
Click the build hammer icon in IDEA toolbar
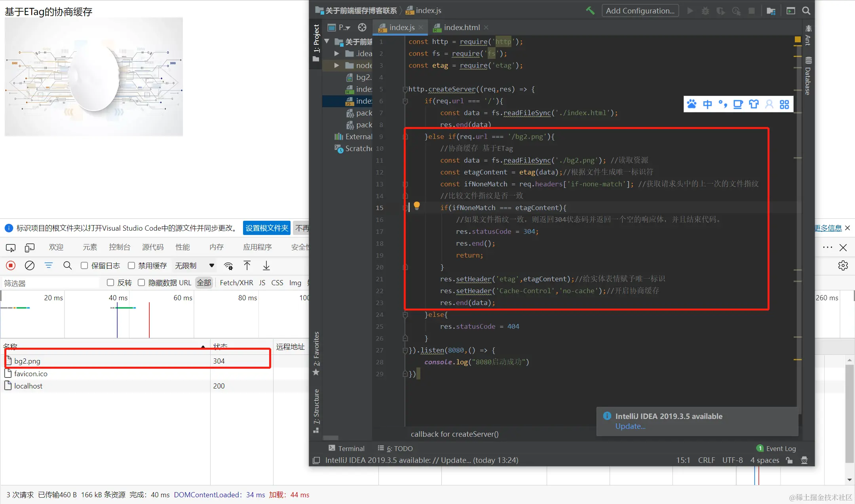(x=590, y=11)
